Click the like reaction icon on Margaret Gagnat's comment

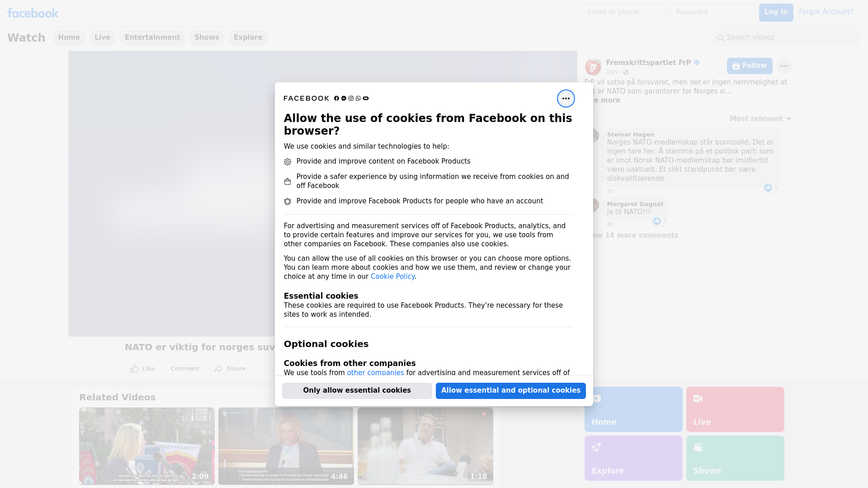pos(657,221)
